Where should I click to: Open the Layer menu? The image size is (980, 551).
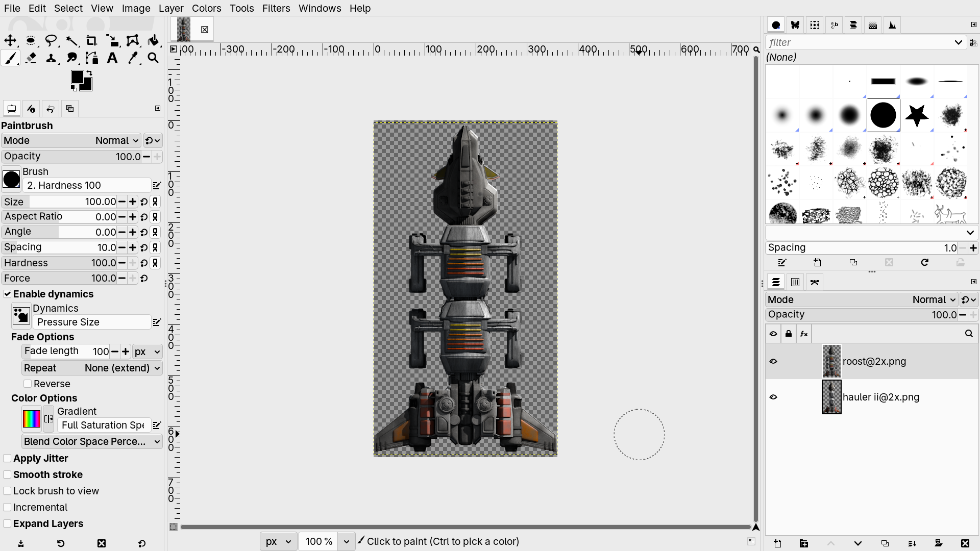171,8
